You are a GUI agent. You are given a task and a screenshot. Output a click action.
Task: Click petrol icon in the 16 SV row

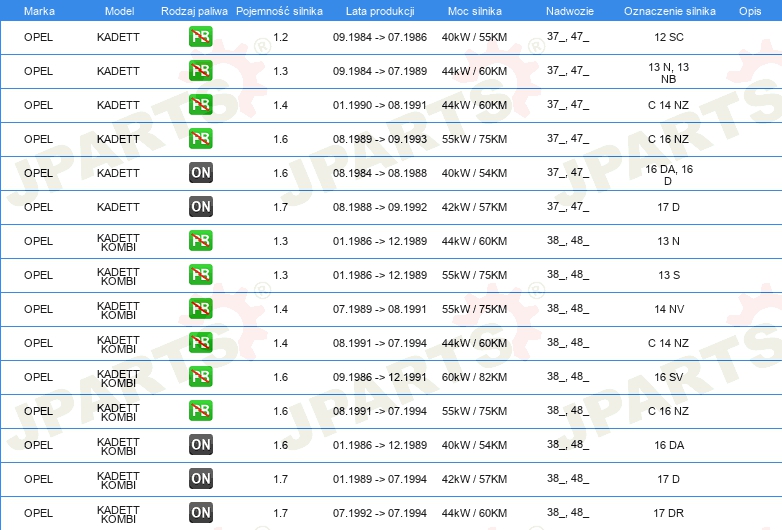[x=200, y=376]
